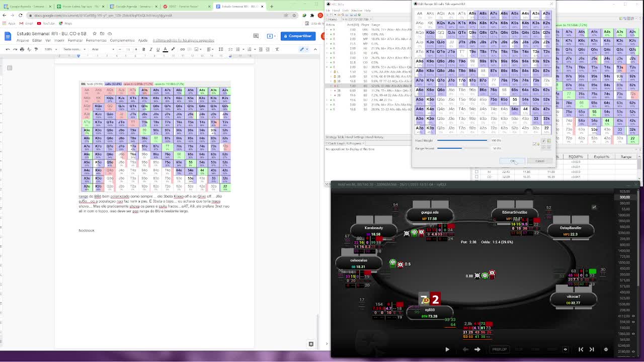Open comment history in Google Docs
Viewport: 644px width, 362px height.
pyautogui.click(x=256, y=36)
